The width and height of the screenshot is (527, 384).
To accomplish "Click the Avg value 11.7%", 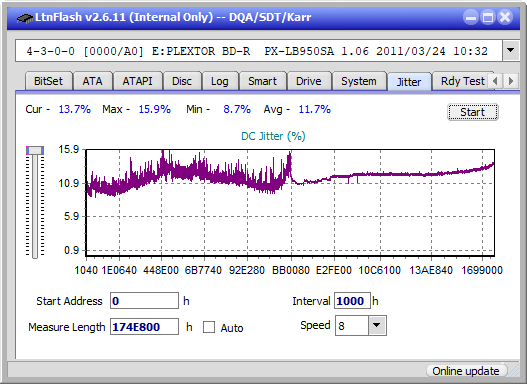I will (315, 109).
